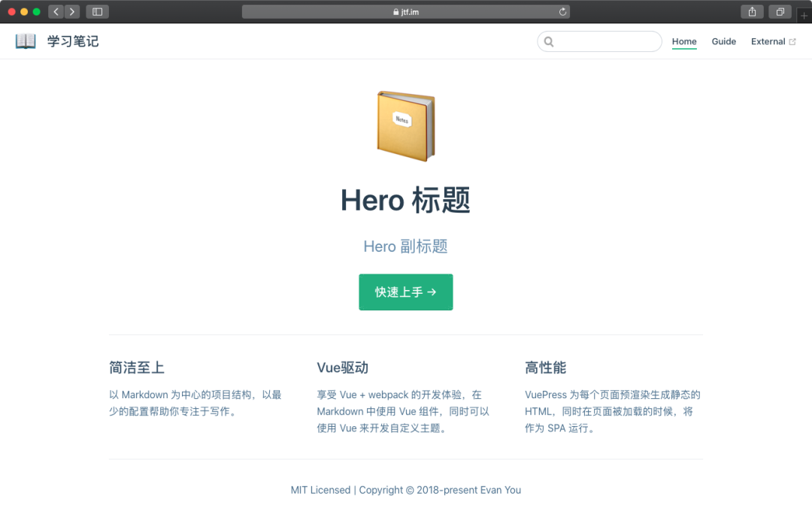812x517 pixels.
Task: Click the padlock icon in address bar
Action: [396, 12]
